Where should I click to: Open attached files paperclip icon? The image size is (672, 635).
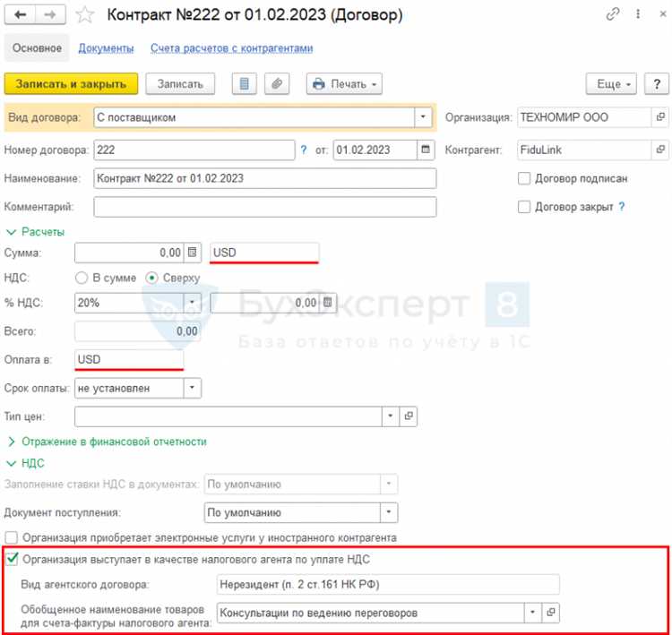277,84
